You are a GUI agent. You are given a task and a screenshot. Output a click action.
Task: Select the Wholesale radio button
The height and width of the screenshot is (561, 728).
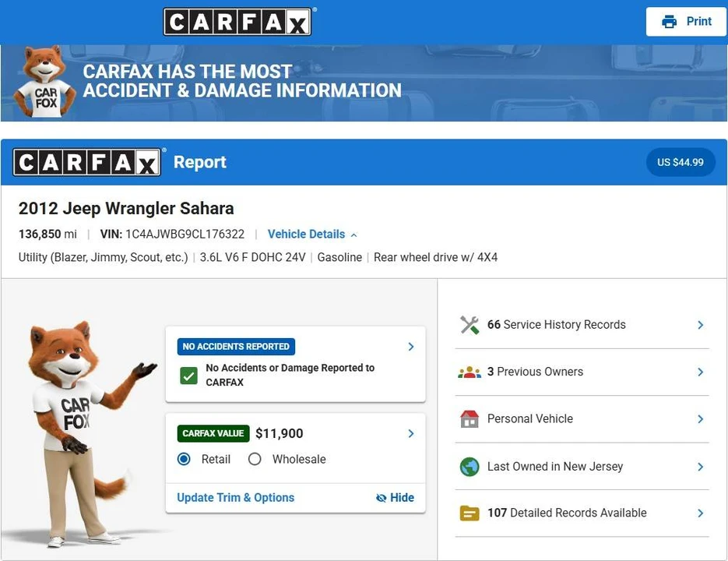coord(255,459)
